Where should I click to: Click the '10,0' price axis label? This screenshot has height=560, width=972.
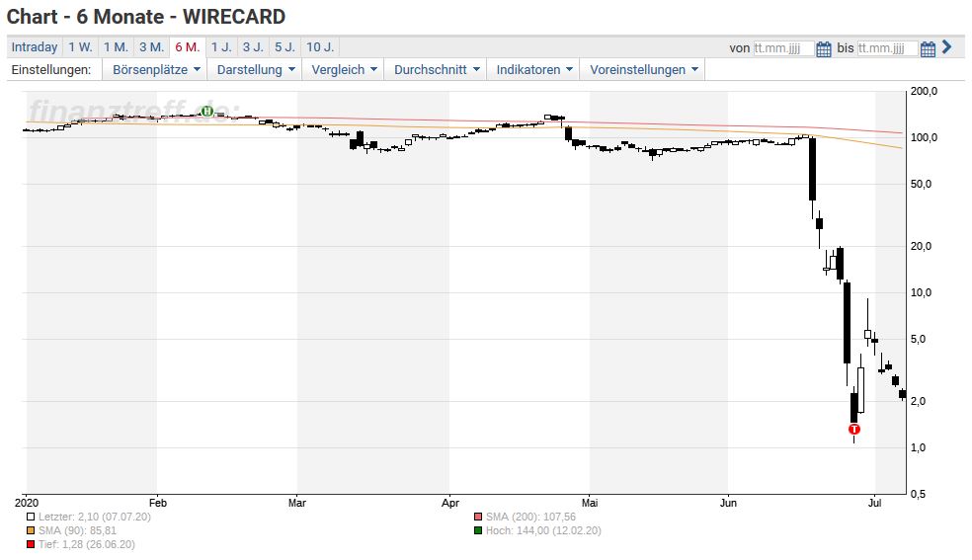921,292
